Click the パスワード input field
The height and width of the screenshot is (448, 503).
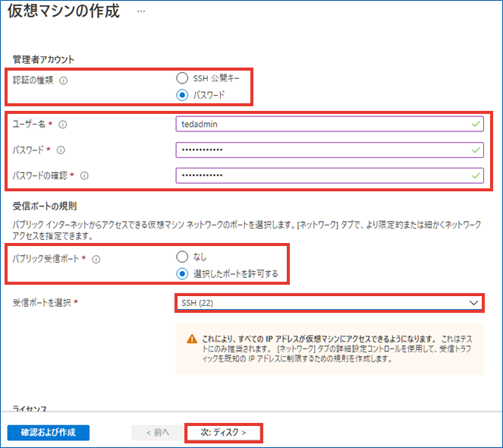tap(329, 150)
